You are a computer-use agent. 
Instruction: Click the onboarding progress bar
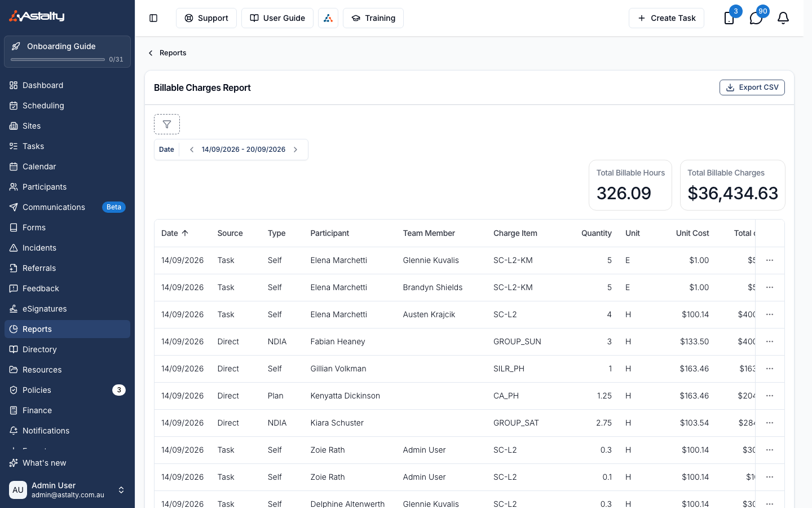point(58,59)
